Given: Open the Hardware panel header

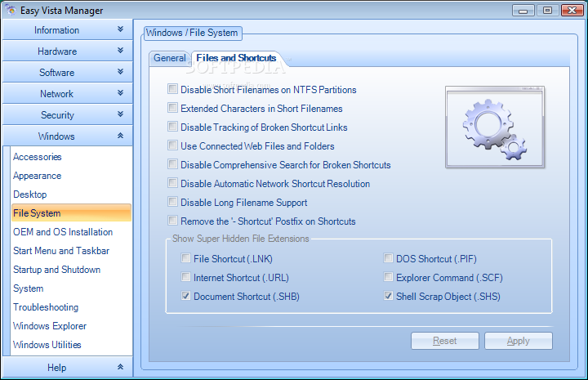Looking at the screenshot, I should (68, 51).
